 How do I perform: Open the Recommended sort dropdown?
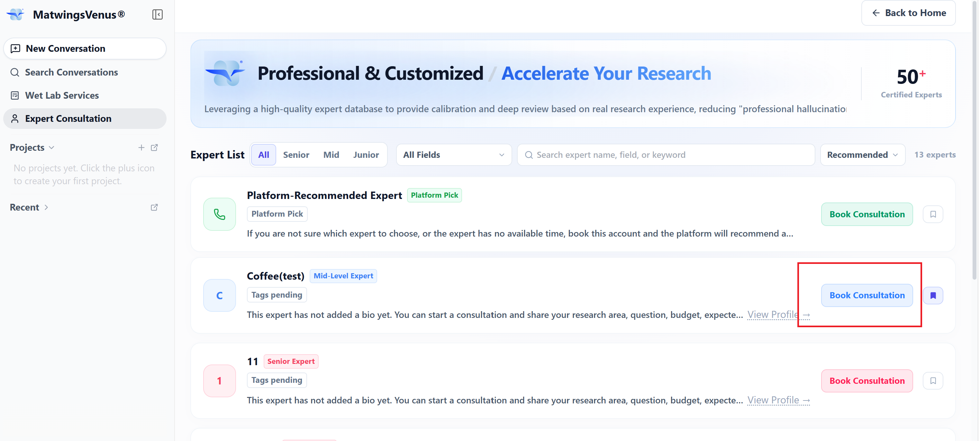coord(862,155)
